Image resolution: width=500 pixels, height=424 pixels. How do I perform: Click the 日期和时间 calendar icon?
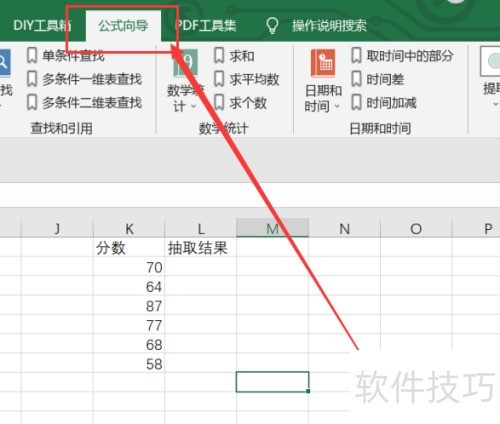(x=323, y=63)
